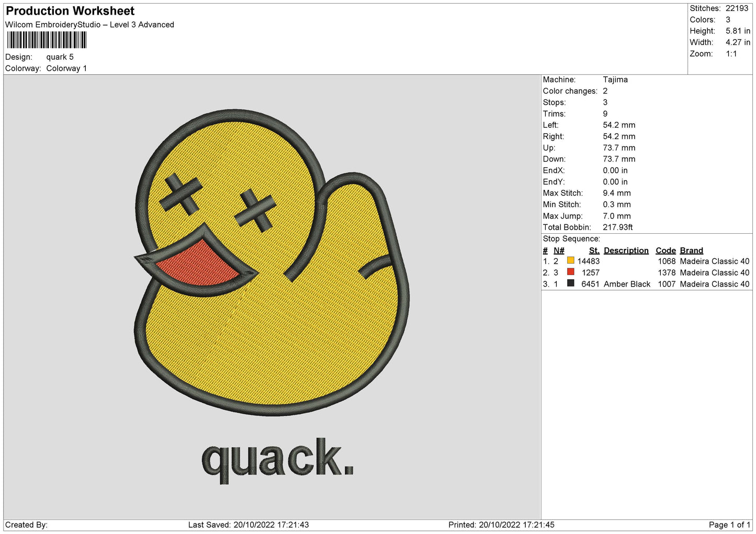Screen dimensions: 756x534
Task: Click the zoom value '1:1'
Action: coord(731,54)
